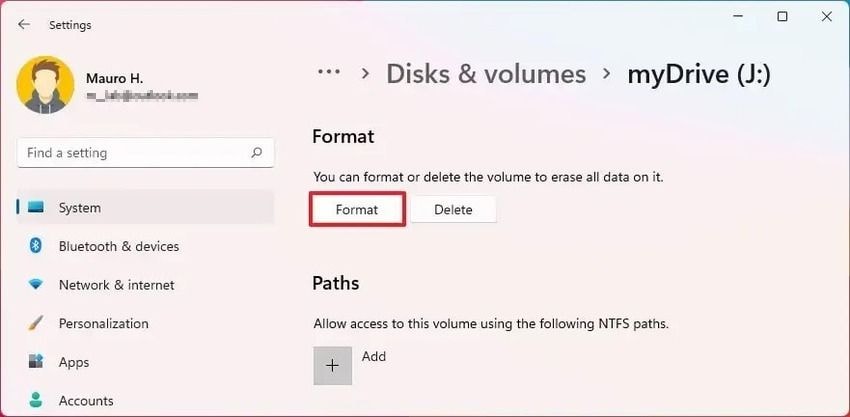Viewport: 850px width, 417px height.
Task: Open the Personalization settings page
Action: coord(103,324)
